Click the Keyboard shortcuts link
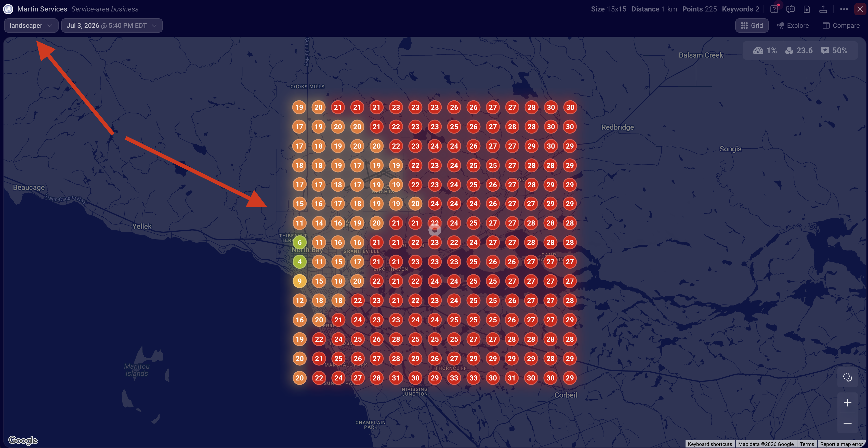 (710, 444)
